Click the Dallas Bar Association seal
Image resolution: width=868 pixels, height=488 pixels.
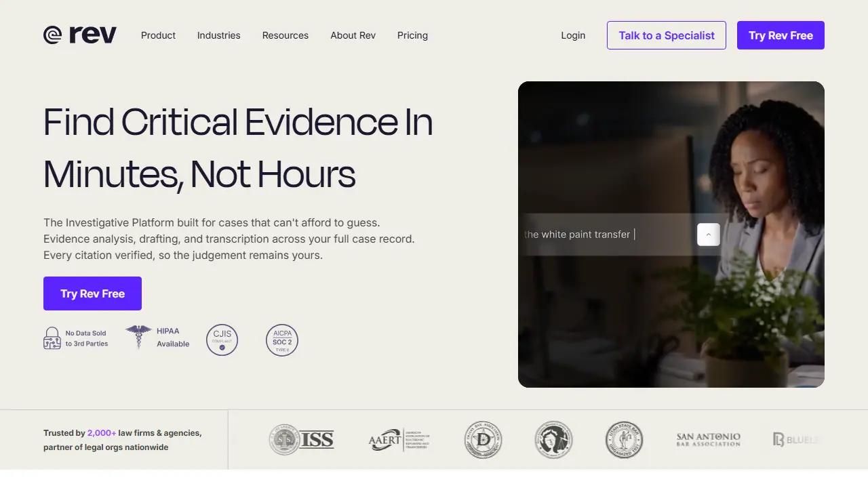[483, 440]
